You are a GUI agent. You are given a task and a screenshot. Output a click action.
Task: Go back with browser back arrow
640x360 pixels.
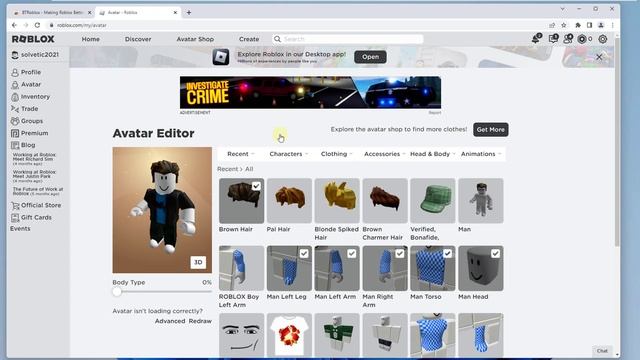[14, 25]
